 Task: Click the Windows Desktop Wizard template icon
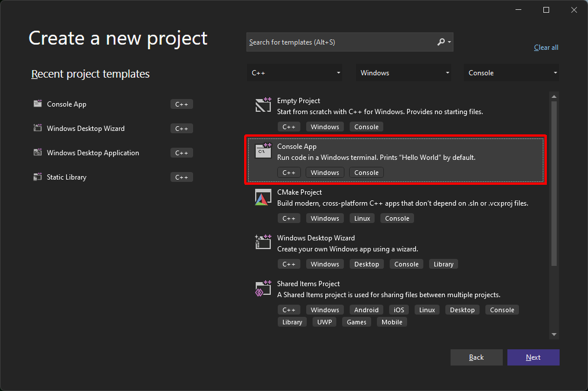pyautogui.click(x=263, y=242)
